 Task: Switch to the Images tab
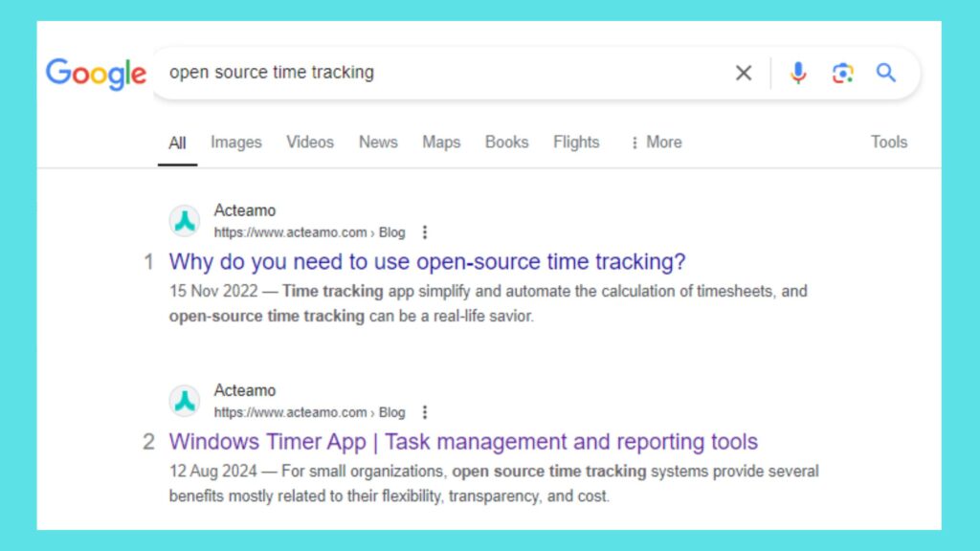point(235,143)
